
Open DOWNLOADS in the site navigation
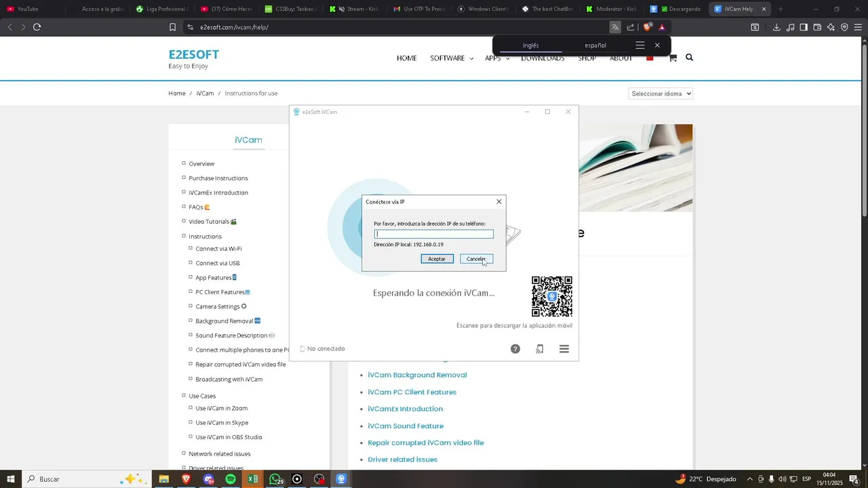(542, 58)
